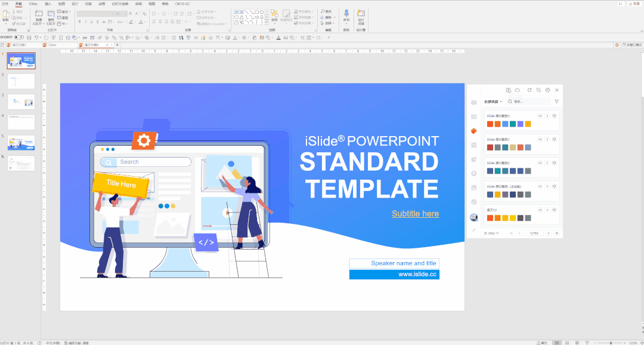Click the filter funnel icon in iSlide panel
Image resolution: width=644 pixels, height=345 pixels.
tap(556, 101)
